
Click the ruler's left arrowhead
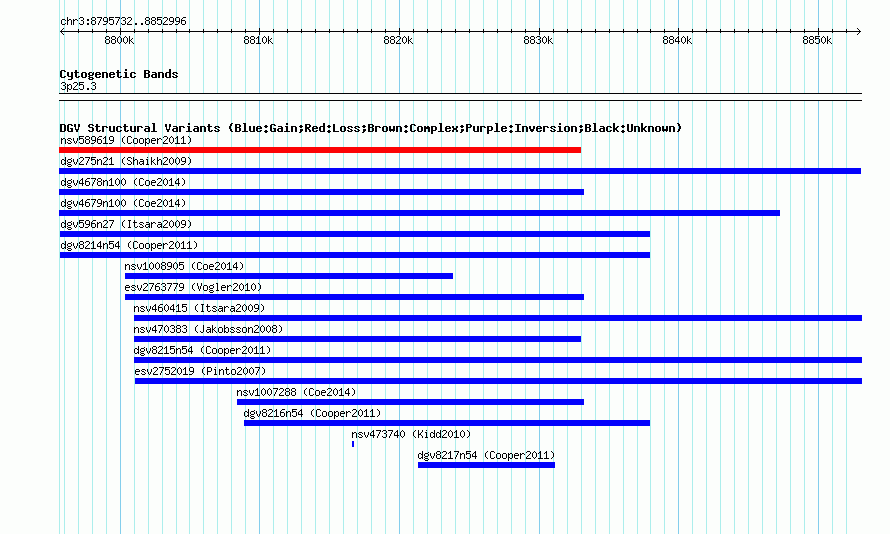click(x=62, y=32)
